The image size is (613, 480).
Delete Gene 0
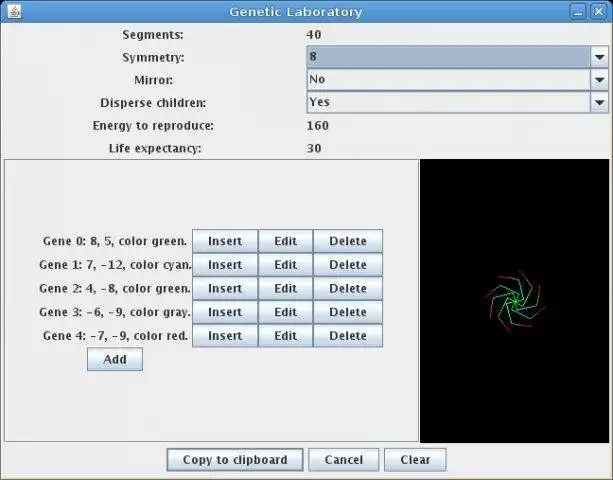pyautogui.click(x=348, y=241)
